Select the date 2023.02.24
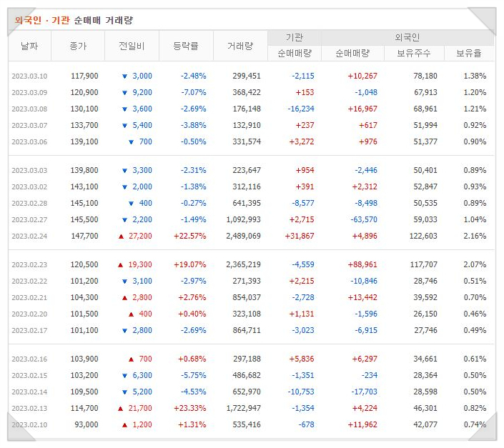 coord(29,236)
